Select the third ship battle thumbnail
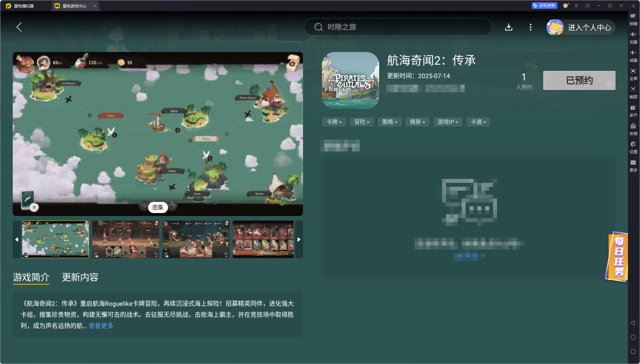The height and width of the screenshot is (364, 640). point(196,240)
